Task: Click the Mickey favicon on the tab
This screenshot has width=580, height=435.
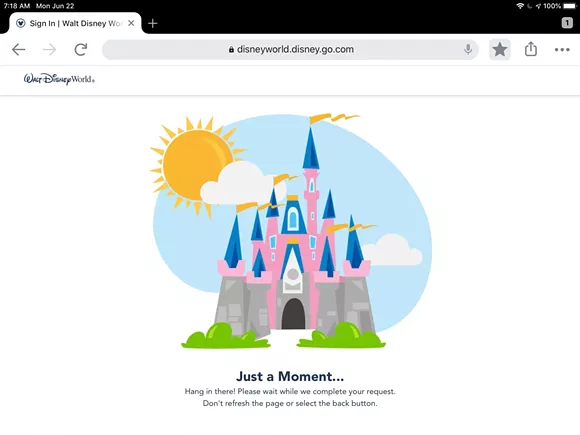Action: 21,23
